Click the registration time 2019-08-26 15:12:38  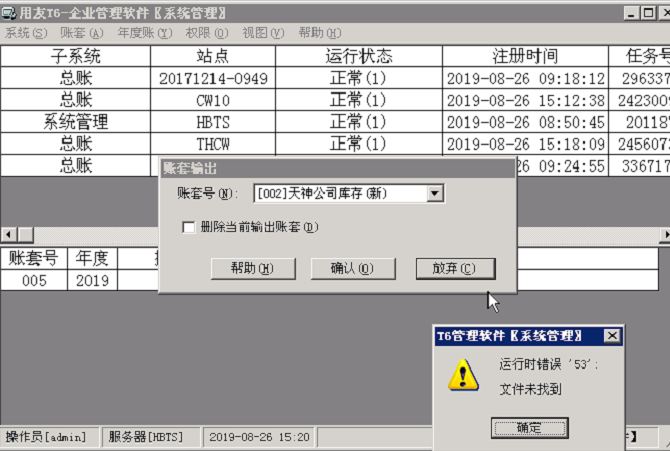525,100
